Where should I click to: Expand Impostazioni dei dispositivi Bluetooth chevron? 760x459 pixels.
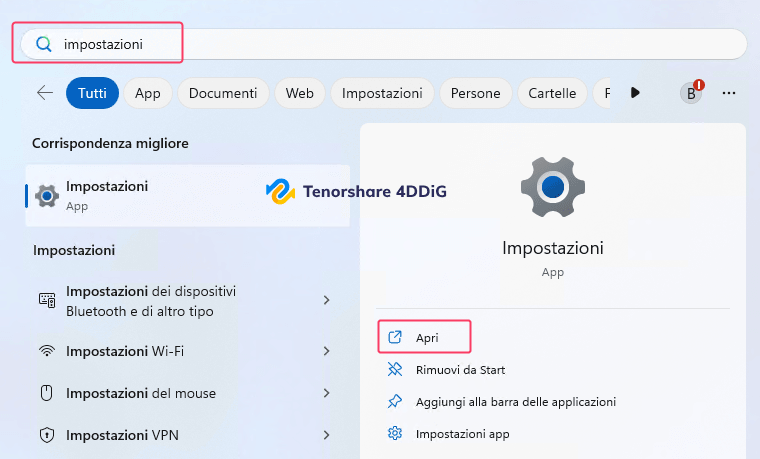pos(327,300)
